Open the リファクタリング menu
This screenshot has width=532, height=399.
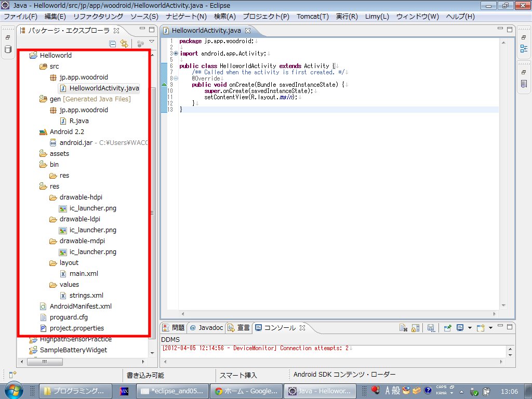[98, 16]
